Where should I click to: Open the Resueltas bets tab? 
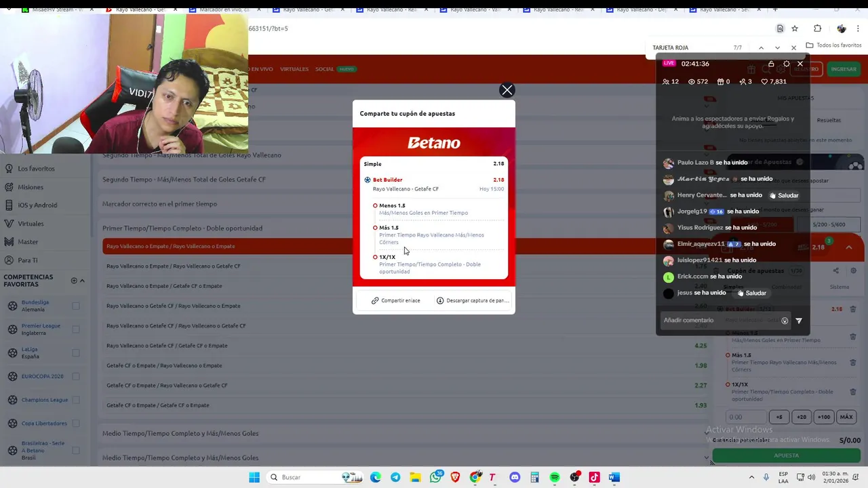coord(829,120)
